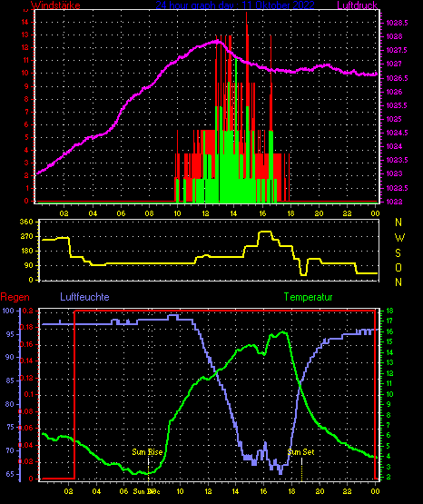
Task: Click the 95 humidity axis value
Action: [x=10, y=334]
